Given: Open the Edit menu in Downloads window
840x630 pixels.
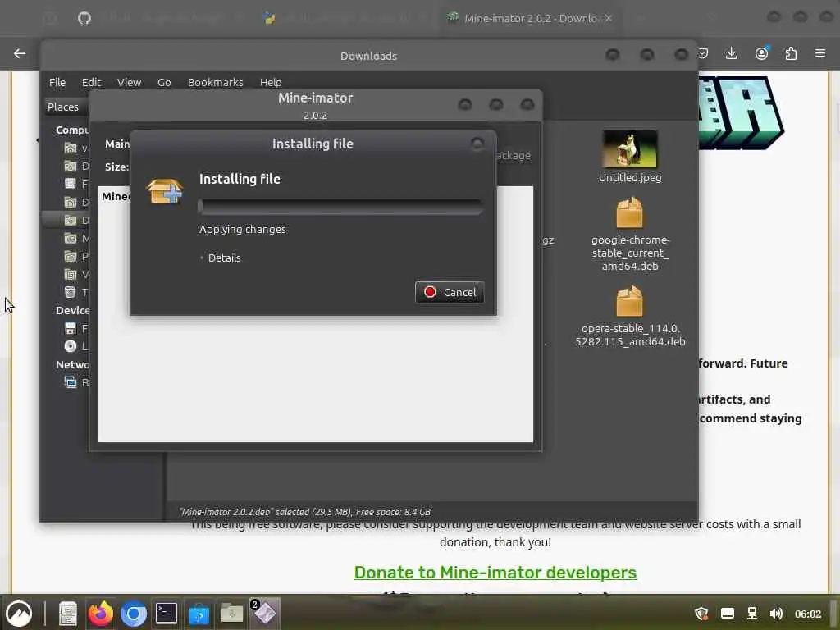Looking at the screenshot, I should pos(91,82).
